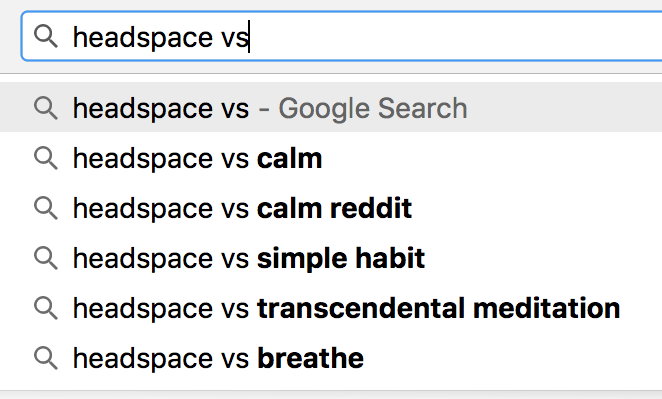662x399 pixels.
Task: Click magnifier icon beside breathe suggestion
Action: coord(46,358)
